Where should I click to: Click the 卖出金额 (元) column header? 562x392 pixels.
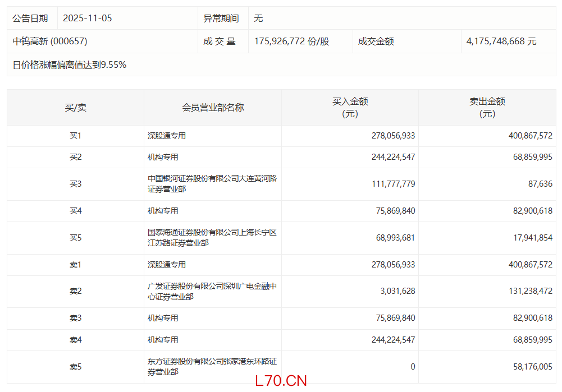(487, 108)
